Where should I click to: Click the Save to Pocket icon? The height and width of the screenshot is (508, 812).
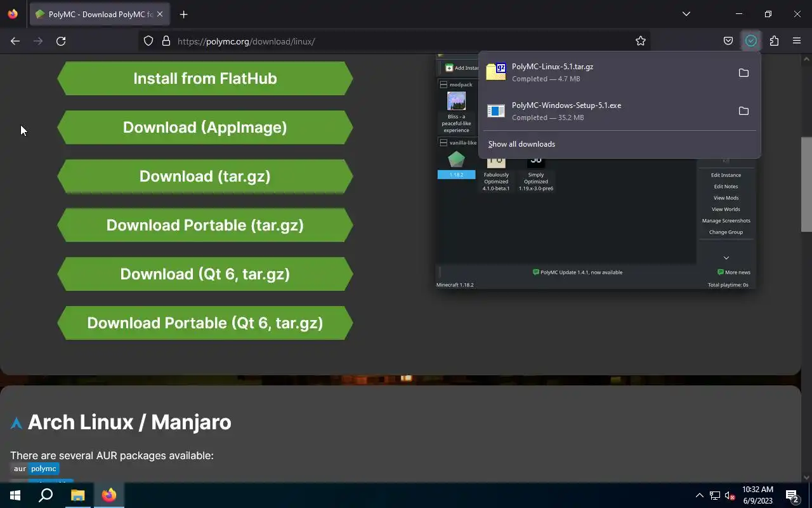(728, 41)
